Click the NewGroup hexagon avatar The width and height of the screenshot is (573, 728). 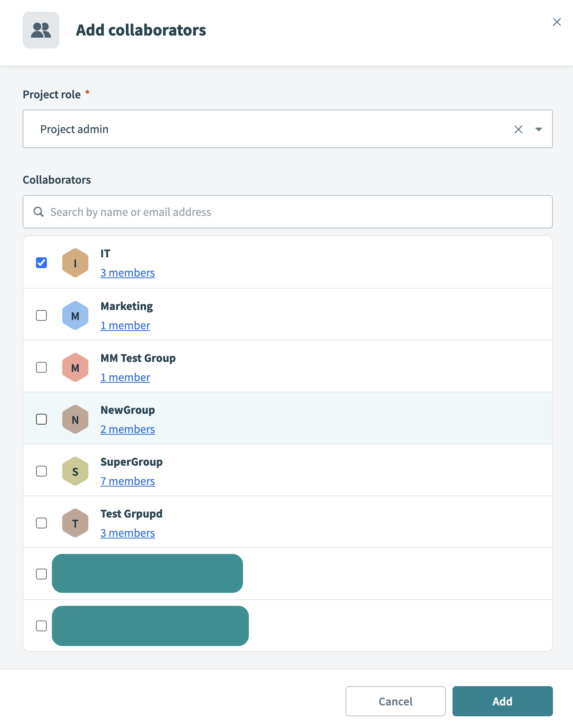coord(75,419)
